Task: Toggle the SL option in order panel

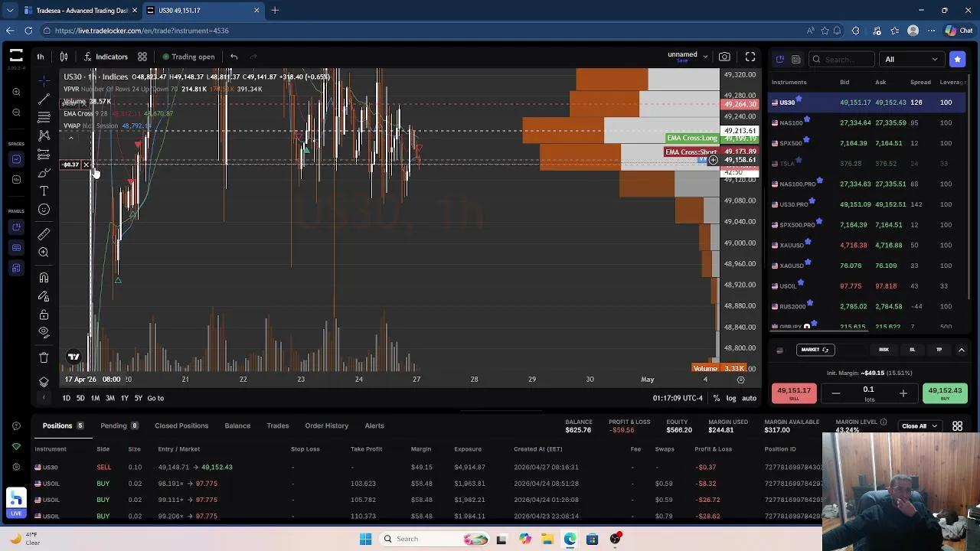Action: click(x=912, y=350)
